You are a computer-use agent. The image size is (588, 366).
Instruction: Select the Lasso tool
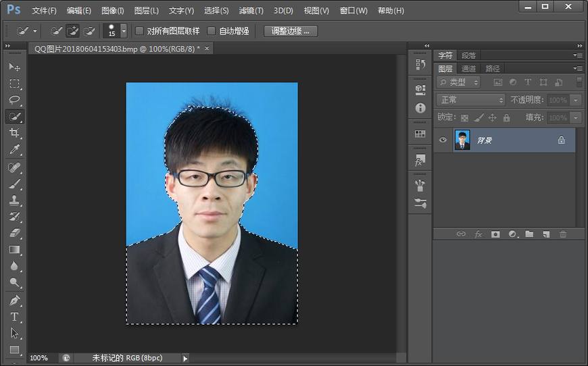pyautogui.click(x=15, y=100)
